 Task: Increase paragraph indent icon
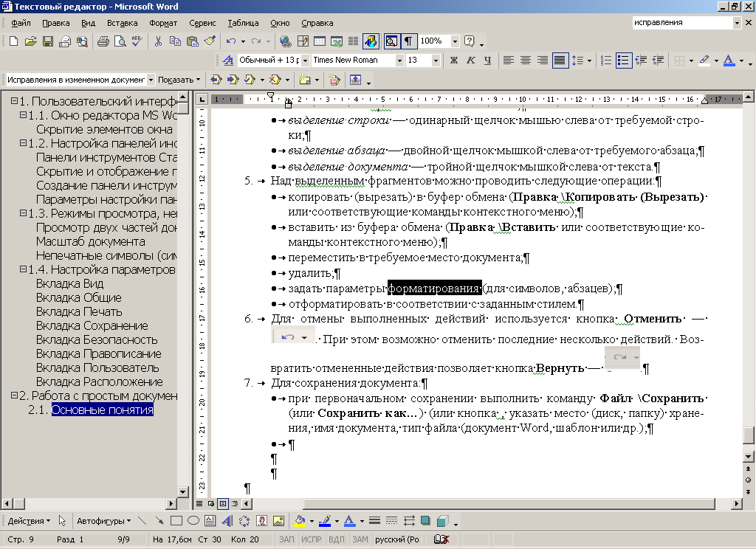(658, 61)
